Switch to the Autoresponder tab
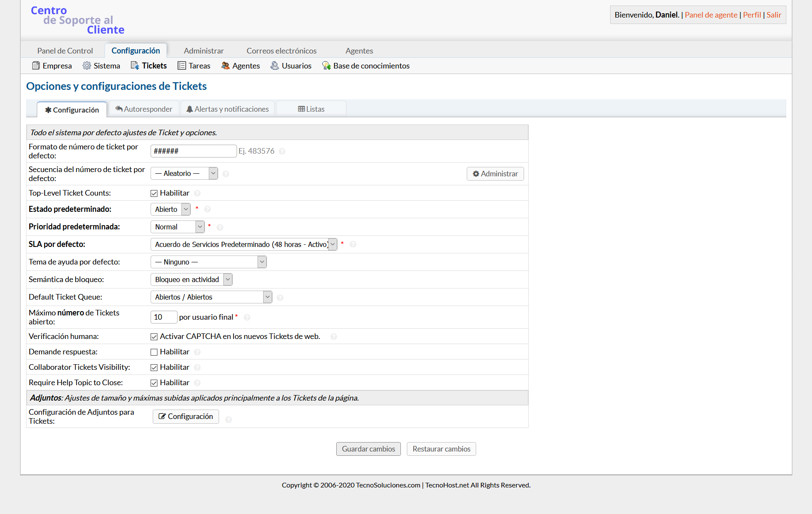 tap(144, 109)
